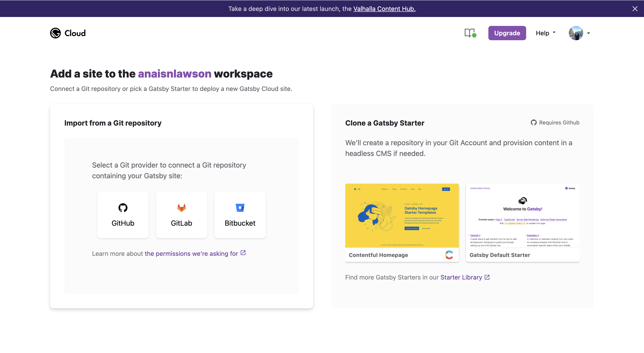Open the Valhalla Content Hub link
This screenshot has height=353, width=644.
point(384,9)
